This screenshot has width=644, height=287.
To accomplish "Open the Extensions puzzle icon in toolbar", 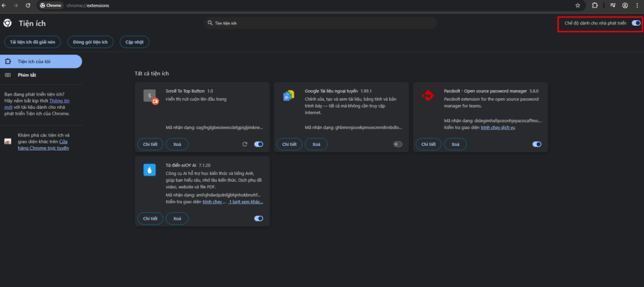I will tap(594, 5).
